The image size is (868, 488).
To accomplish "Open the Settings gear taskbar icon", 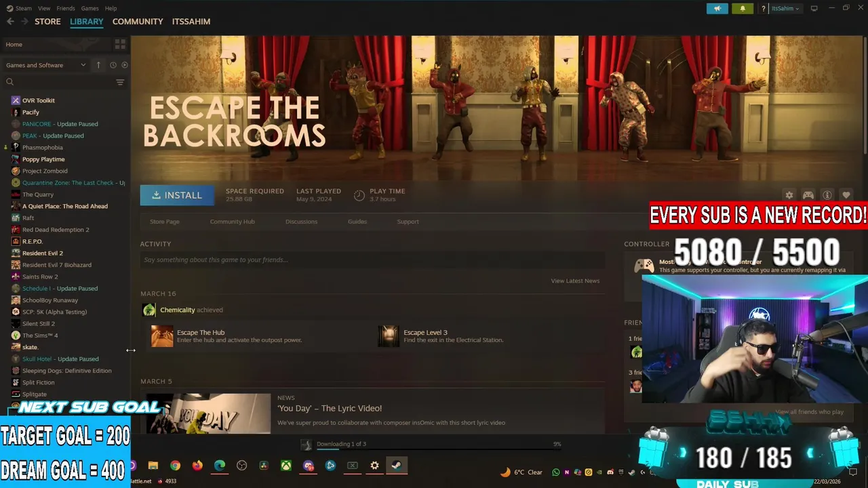I will click(374, 466).
